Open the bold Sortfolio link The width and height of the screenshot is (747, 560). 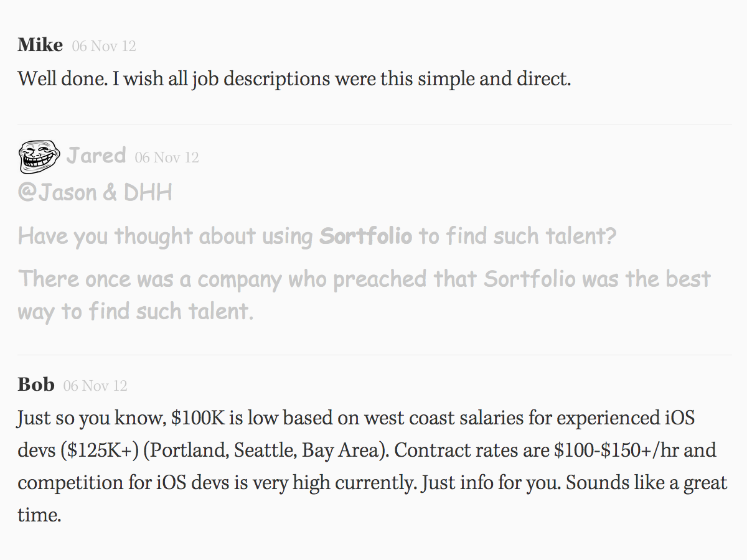click(365, 236)
